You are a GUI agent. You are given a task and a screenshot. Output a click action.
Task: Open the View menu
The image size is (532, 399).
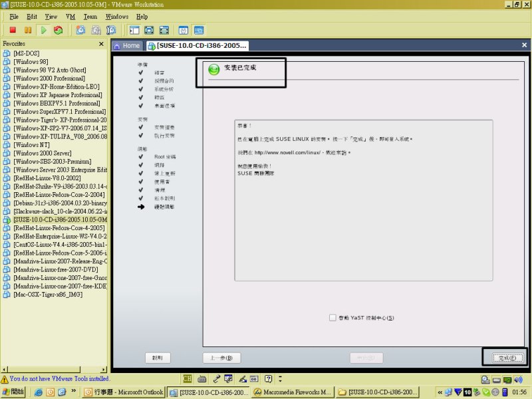point(51,17)
